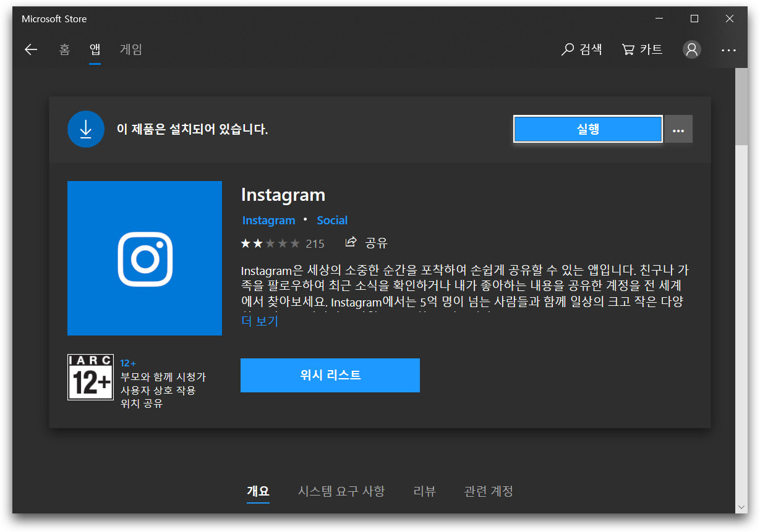
Task: Open the 카트 cart
Action: tap(642, 49)
